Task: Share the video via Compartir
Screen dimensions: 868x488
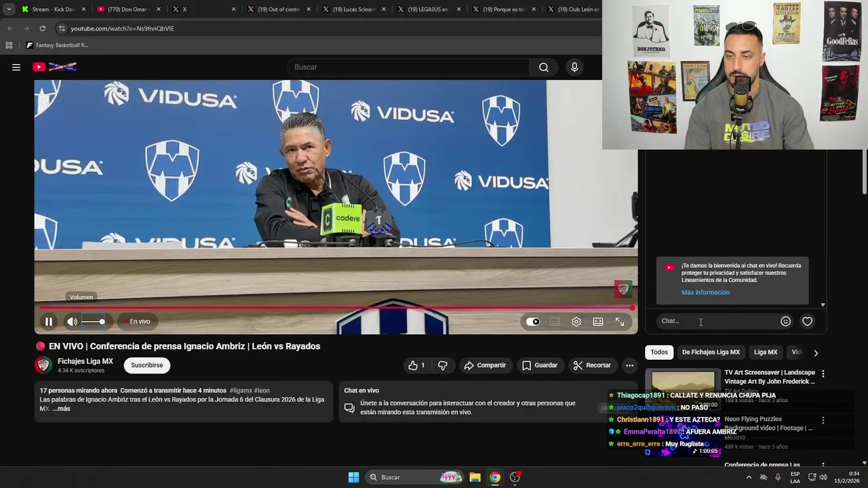Action: [x=485, y=365]
